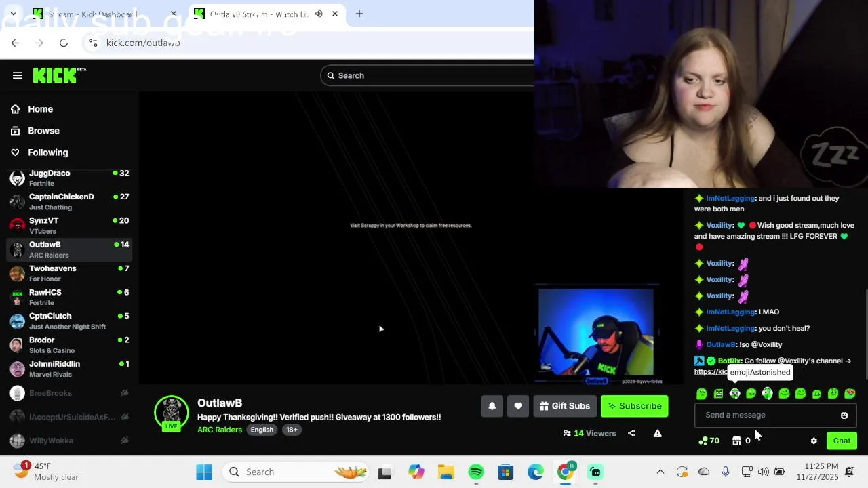Screen dimensions: 868x488
Task: Open the emote picker smiley icon
Action: [x=844, y=415]
